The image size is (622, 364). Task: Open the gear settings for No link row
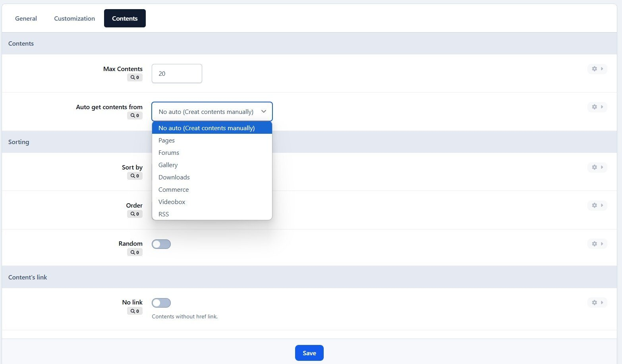coord(597,302)
